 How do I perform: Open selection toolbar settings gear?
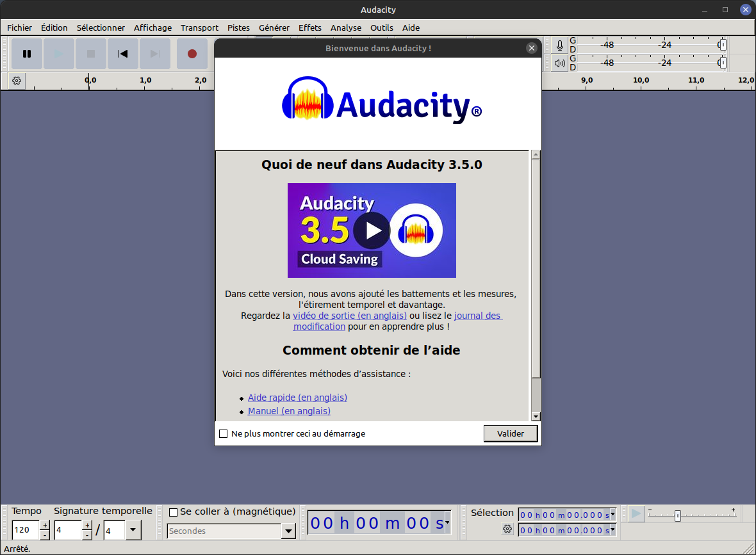(507, 529)
